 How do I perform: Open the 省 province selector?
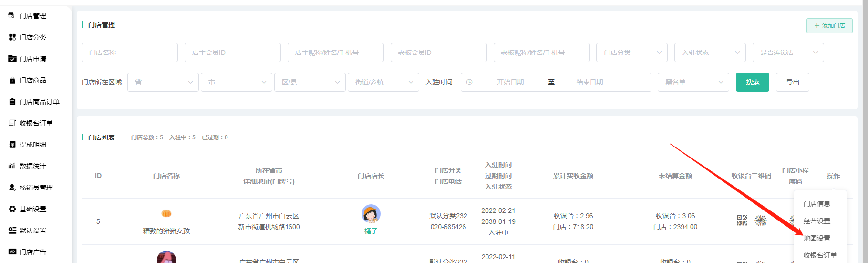[x=163, y=82]
